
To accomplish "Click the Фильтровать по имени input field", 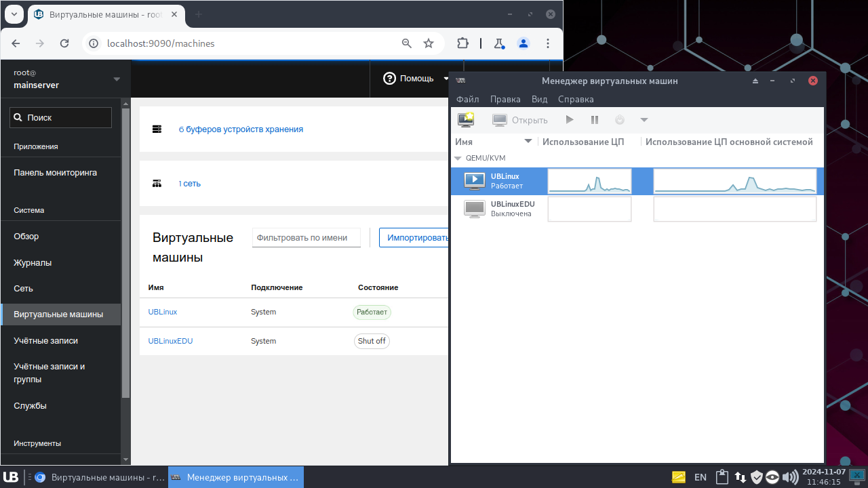I will click(306, 237).
